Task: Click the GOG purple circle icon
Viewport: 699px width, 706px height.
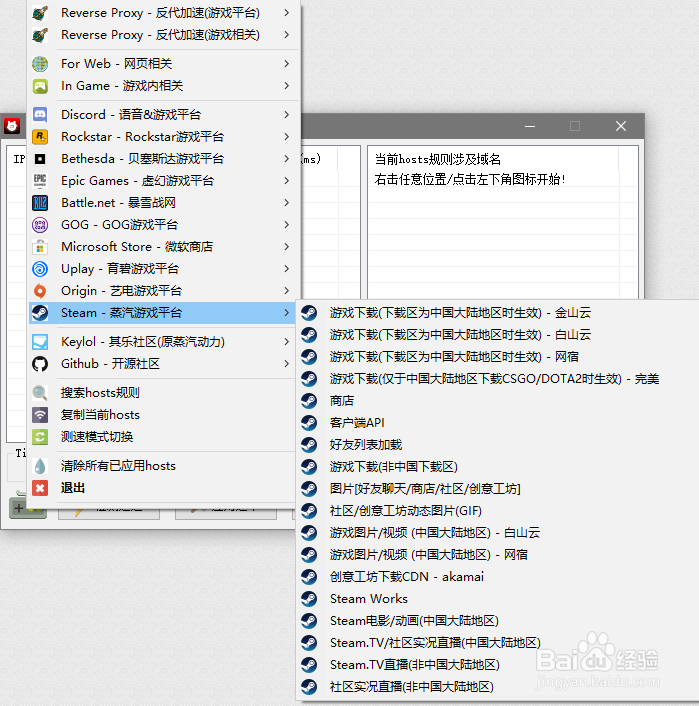Action: point(40,225)
